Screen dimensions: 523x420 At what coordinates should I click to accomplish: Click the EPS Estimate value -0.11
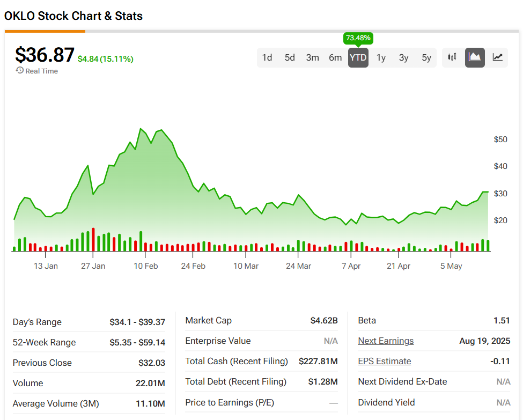point(500,362)
